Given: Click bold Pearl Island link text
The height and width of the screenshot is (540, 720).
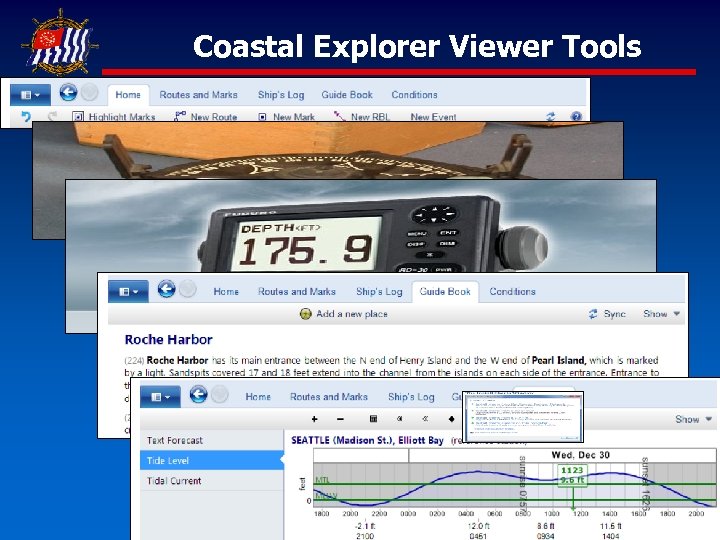Looking at the screenshot, I should (558, 360).
